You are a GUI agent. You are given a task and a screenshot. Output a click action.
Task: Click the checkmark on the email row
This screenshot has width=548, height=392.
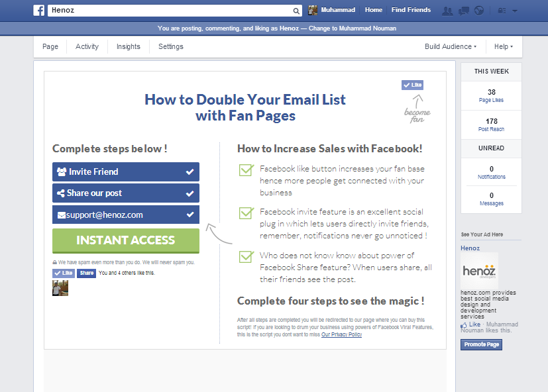point(190,215)
